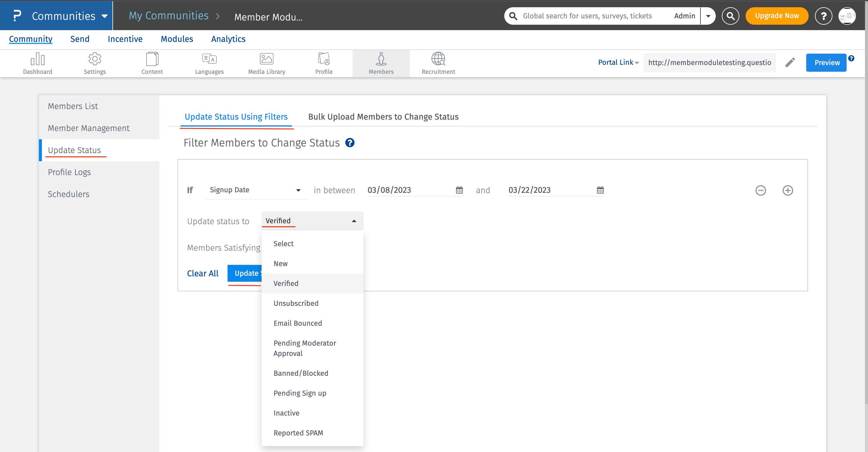This screenshot has height=452, width=868.
Task: Click the pencil icon to edit portal link
Action: point(790,63)
